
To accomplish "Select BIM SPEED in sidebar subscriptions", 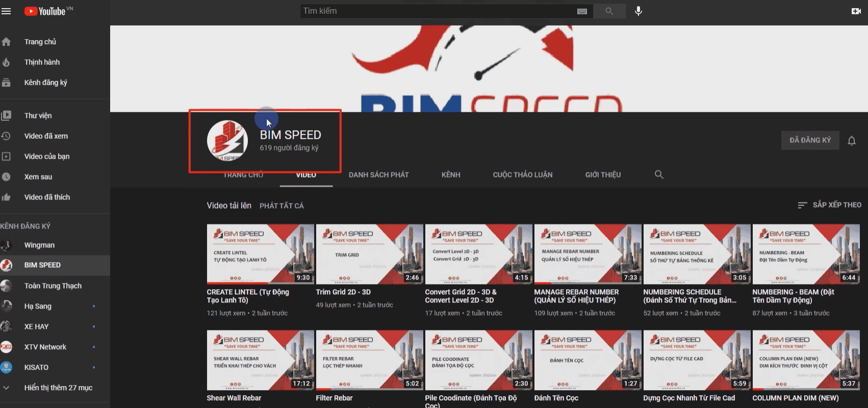I will (x=55, y=265).
